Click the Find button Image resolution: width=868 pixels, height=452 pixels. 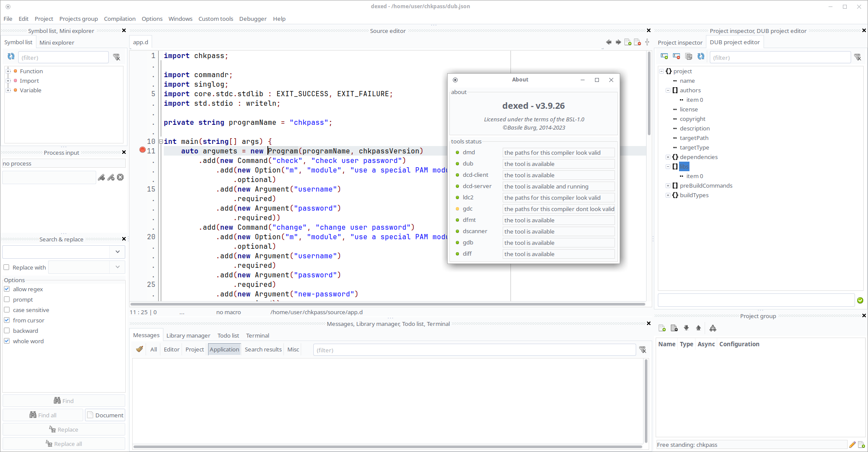click(64, 401)
